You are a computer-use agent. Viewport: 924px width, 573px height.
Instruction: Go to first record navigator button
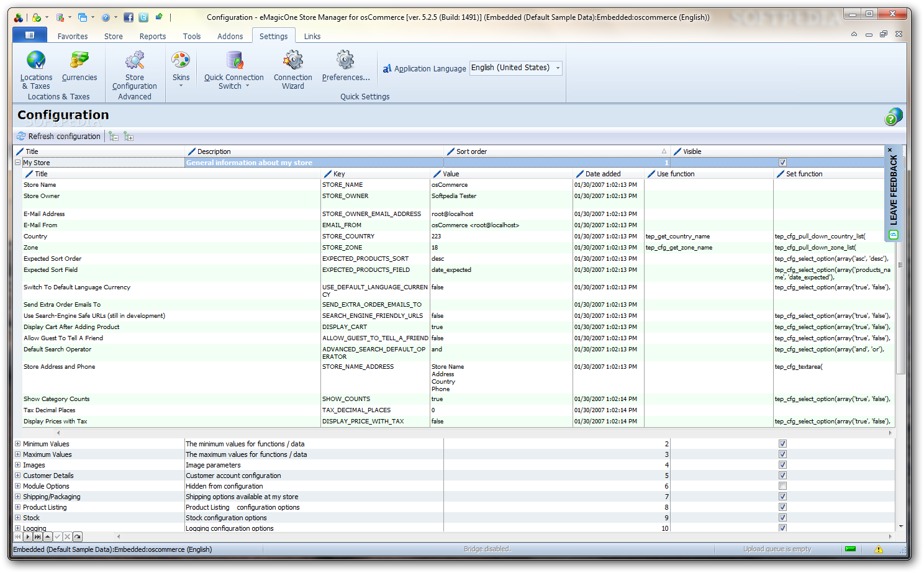18,536
